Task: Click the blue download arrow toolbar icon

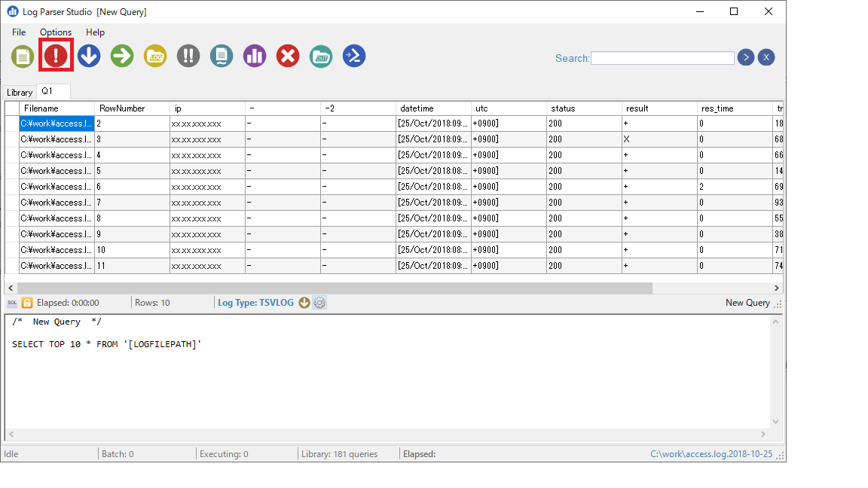Action: [x=88, y=56]
